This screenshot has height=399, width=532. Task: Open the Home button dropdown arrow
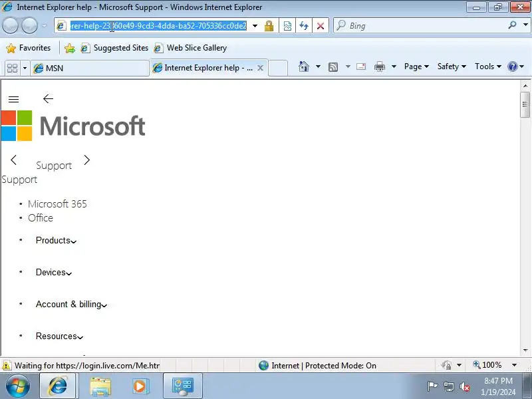[318, 66]
